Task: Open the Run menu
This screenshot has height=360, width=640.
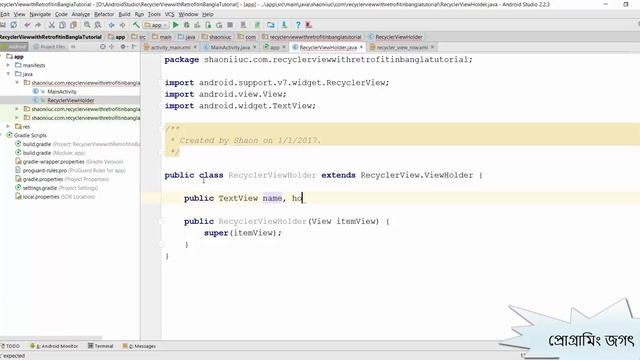Action: pos(139,14)
